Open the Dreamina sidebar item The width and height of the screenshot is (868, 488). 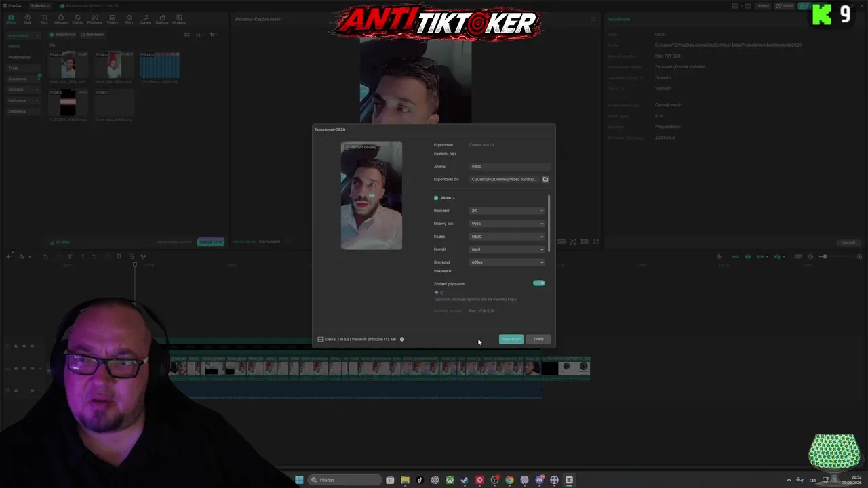point(23,111)
